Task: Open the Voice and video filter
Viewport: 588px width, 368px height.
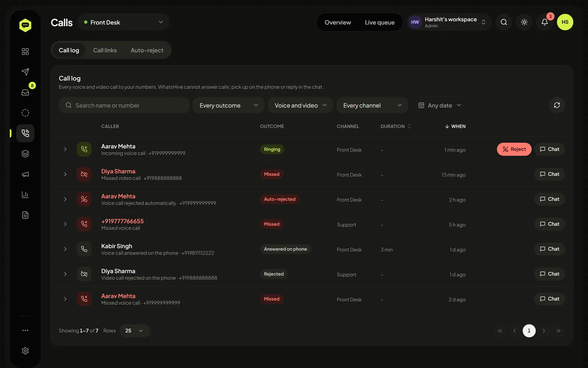Action: (300, 105)
